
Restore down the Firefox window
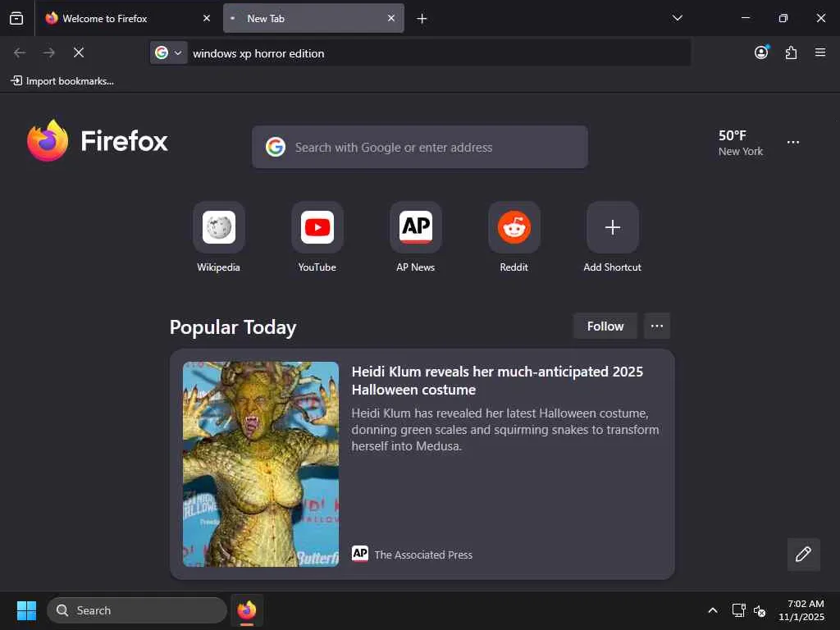coord(783,18)
